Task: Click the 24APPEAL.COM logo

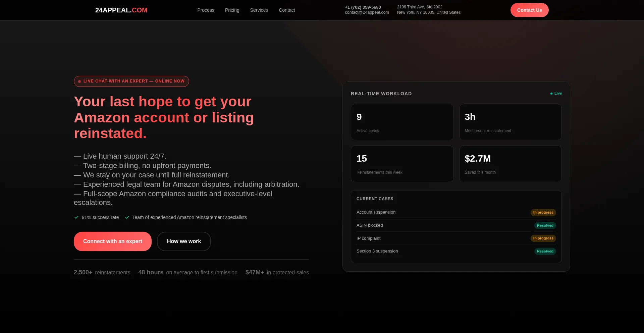Action: pyautogui.click(x=121, y=10)
